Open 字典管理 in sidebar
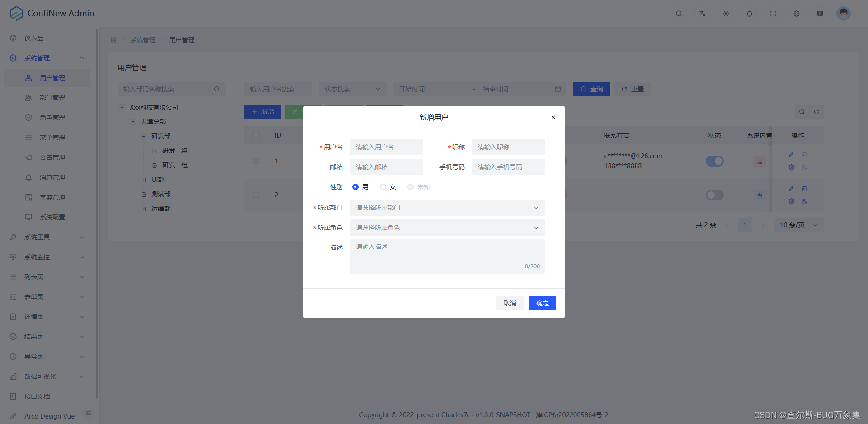Screen dimensions: 868x424 click(x=47, y=197)
